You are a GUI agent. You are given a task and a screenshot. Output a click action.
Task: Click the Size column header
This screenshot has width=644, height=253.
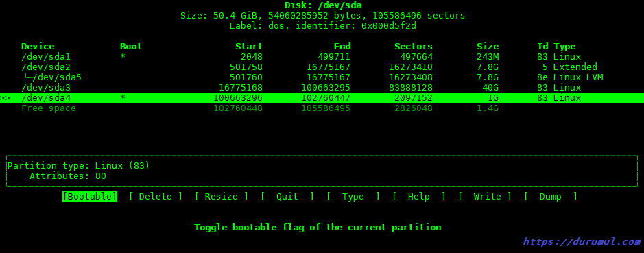[488, 47]
